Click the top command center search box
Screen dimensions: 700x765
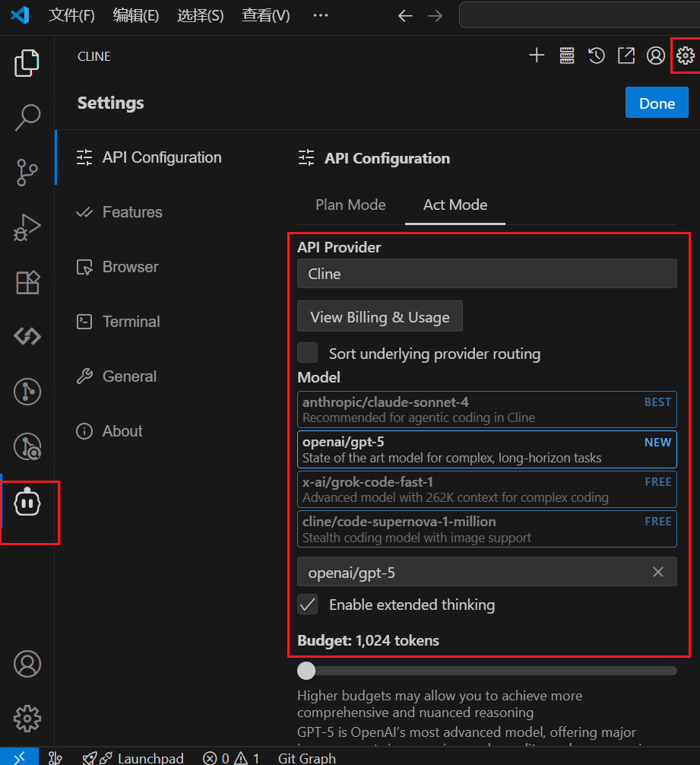click(580, 15)
